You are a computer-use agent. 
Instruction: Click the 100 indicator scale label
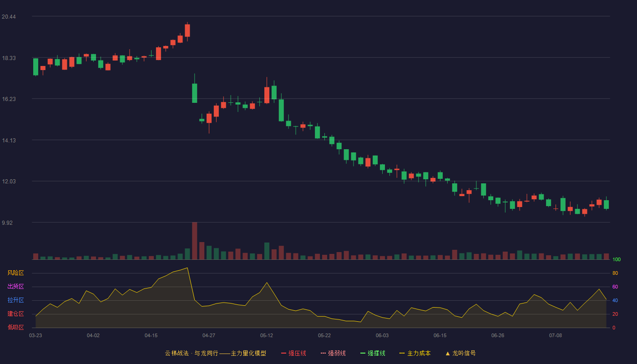pos(617,260)
